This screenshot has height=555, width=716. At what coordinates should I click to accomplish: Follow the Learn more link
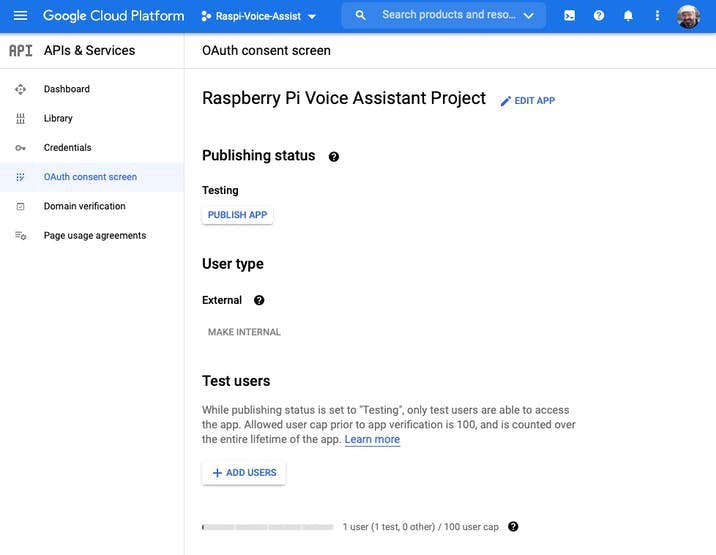point(372,440)
